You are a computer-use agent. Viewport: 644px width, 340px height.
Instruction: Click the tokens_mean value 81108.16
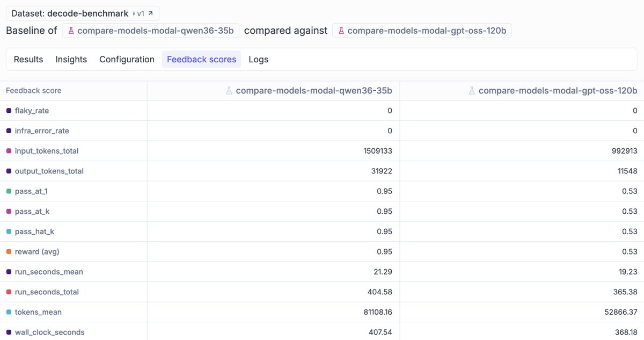coord(378,312)
